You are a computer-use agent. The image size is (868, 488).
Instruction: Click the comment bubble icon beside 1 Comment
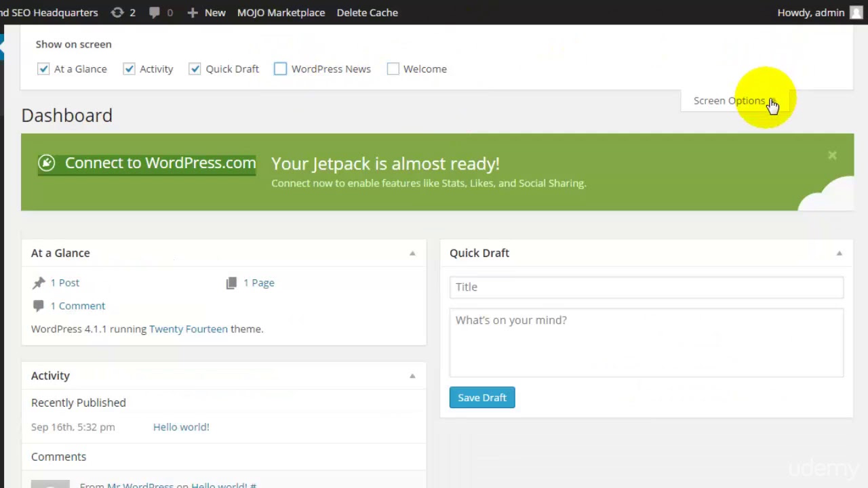(x=39, y=306)
